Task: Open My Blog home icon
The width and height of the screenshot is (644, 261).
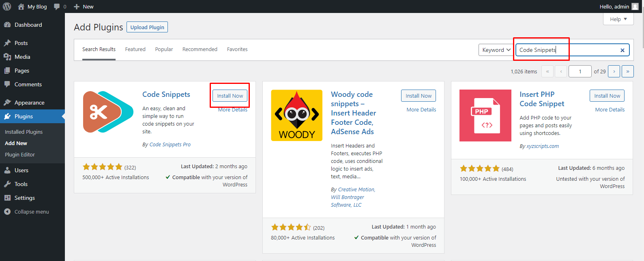Action: 21,6
